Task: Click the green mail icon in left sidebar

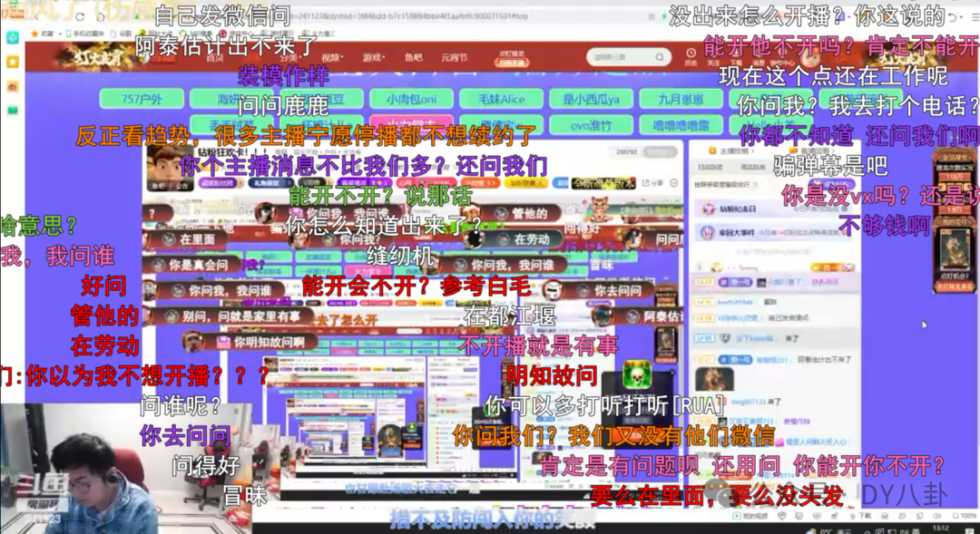Action: coord(13,111)
